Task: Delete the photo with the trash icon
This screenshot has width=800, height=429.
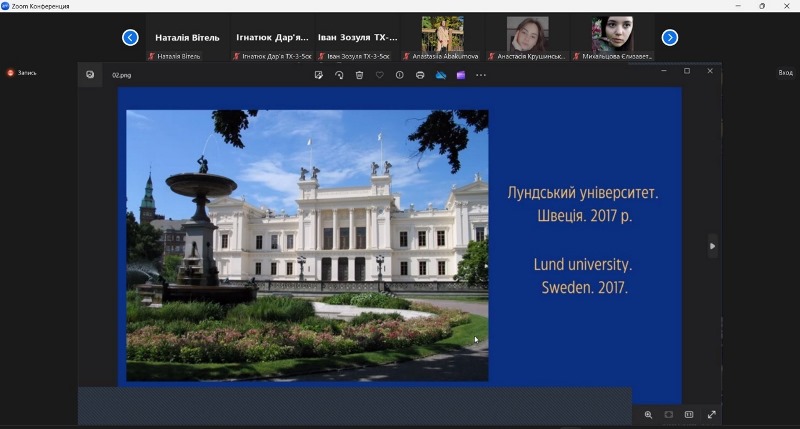Action: [359, 75]
